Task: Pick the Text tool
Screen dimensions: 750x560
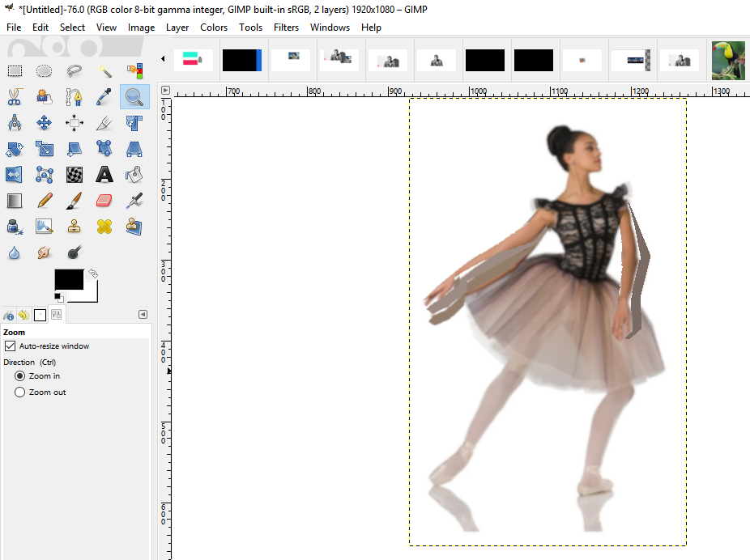Action: (x=104, y=174)
